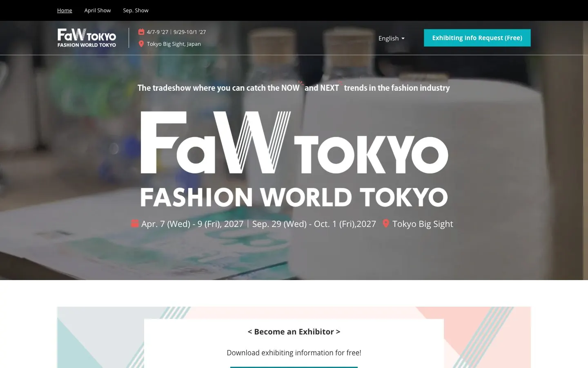Click the date Sep. 29 (Wed) - Oct. 1 (Fri),2027
This screenshot has height=368, width=588.
click(x=314, y=224)
